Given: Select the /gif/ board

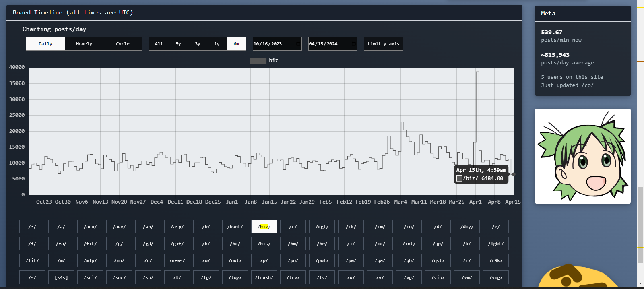Looking at the screenshot, I should (177, 244).
